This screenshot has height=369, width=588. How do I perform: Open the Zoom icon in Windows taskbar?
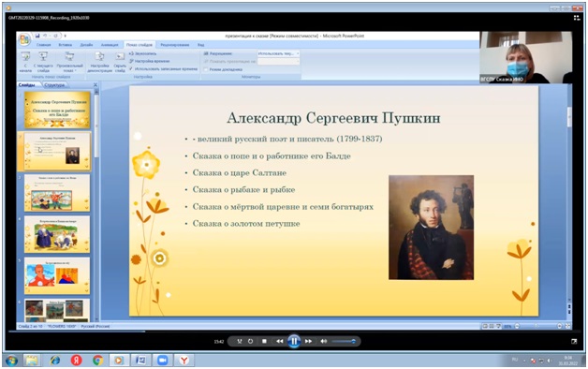162,361
